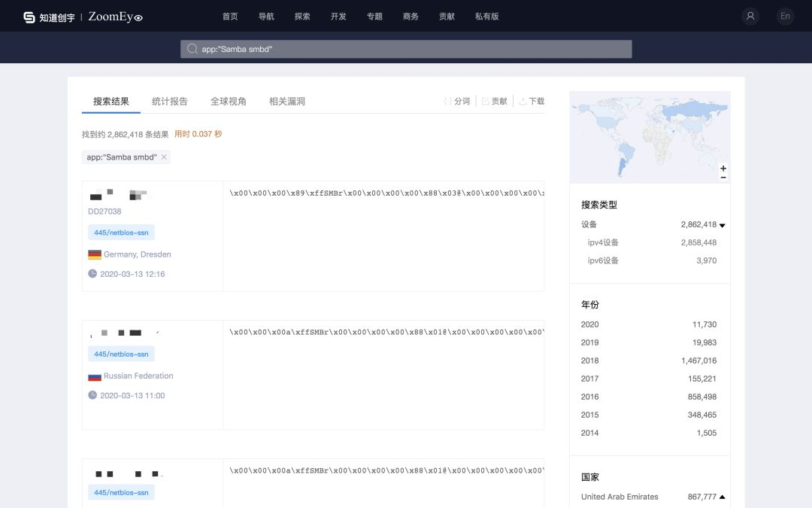Click the 用时 0.037 秒 text
Screen dimensions: 812x508
[x=198, y=134]
